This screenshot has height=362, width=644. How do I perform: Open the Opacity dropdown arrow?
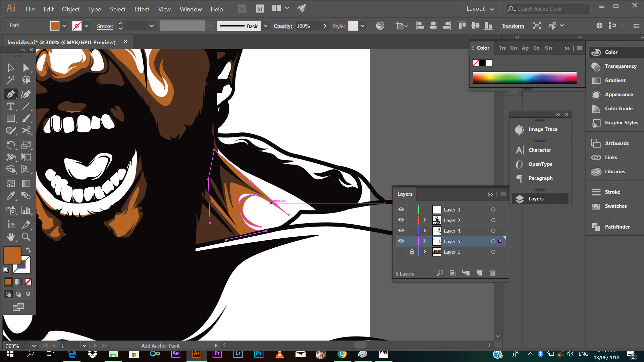[325, 26]
